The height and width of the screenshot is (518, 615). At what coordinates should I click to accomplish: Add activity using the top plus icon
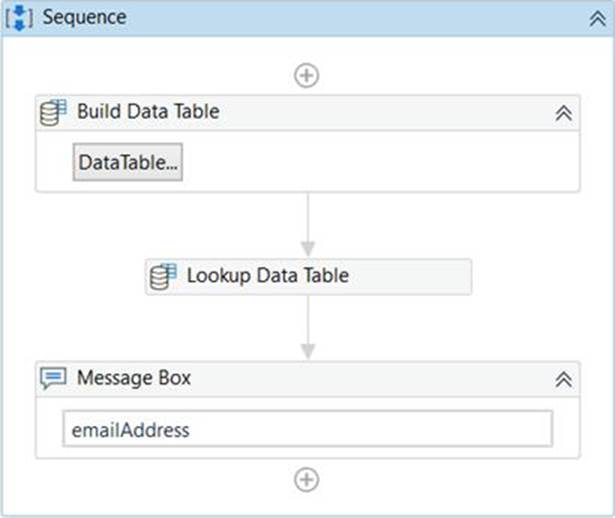click(x=307, y=76)
